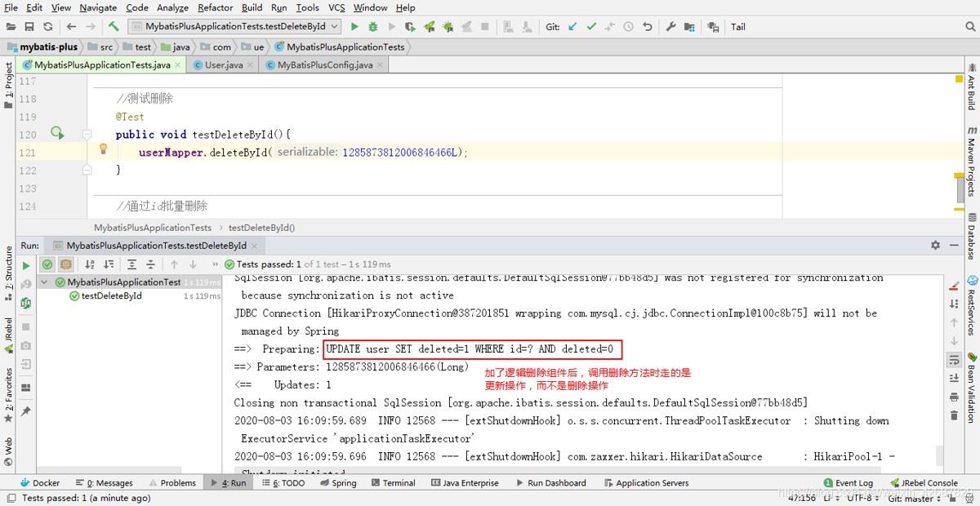Screen dimensions: 980x506
Task: Toggle the Show Passed tests filter
Action: click(x=47, y=264)
